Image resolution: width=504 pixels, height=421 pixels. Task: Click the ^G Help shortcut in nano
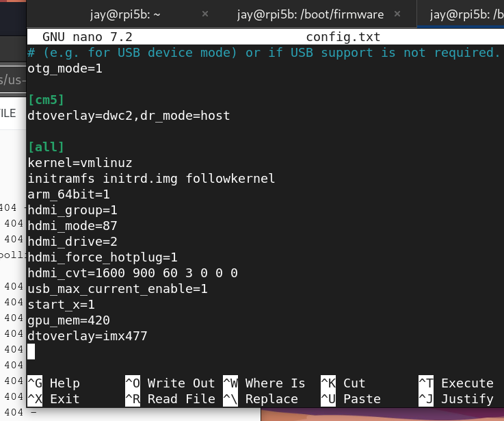pyautogui.click(x=54, y=383)
